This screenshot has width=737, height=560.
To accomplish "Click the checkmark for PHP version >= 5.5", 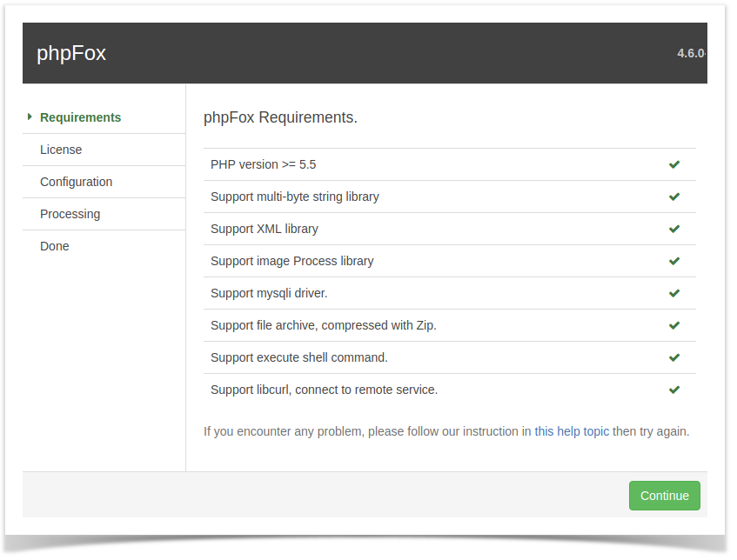I will tap(674, 164).
